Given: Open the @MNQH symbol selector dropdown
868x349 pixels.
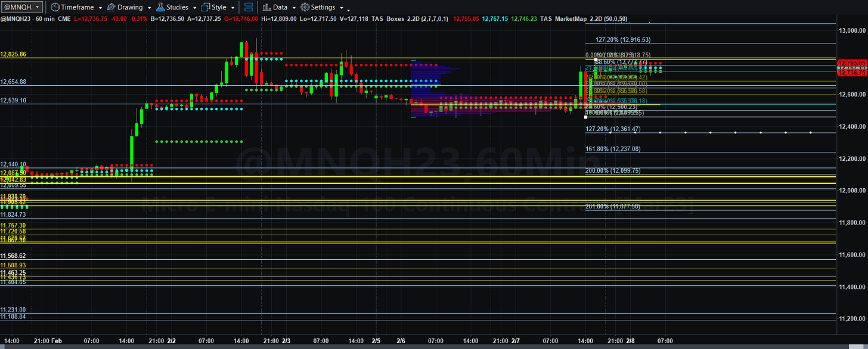Looking at the screenshot, I should point(22,7).
